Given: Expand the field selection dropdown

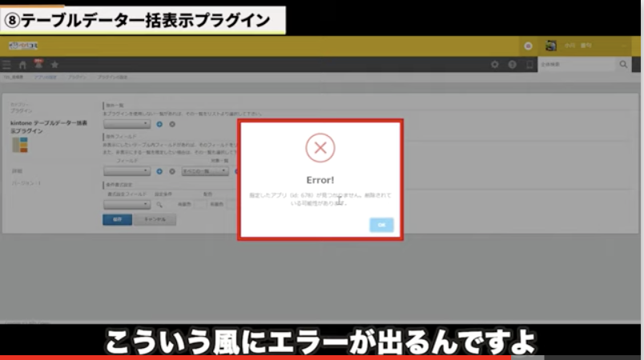Looking at the screenshot, I should click(127, 170).
